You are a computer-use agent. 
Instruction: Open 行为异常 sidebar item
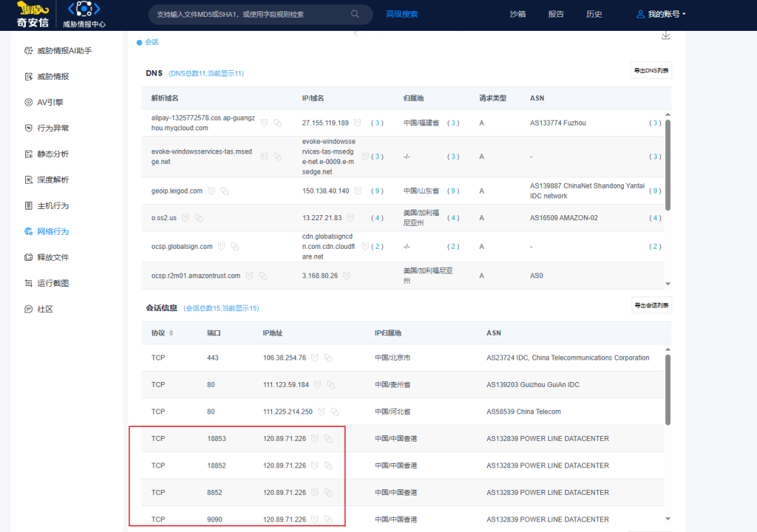[47, 128]
